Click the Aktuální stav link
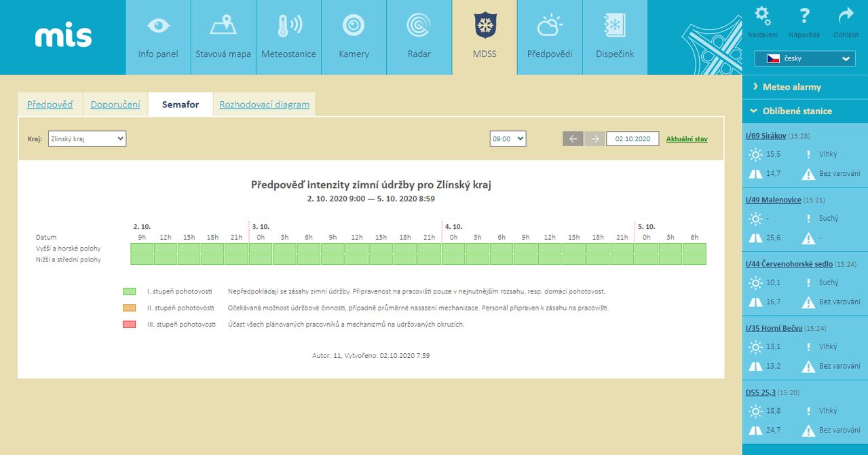Screen dimensions: 868x455 coord(686,139)
